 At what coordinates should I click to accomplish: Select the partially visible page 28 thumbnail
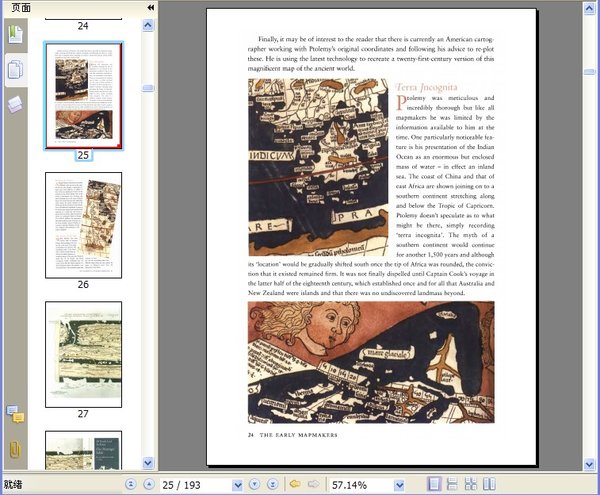click(83, 450)
